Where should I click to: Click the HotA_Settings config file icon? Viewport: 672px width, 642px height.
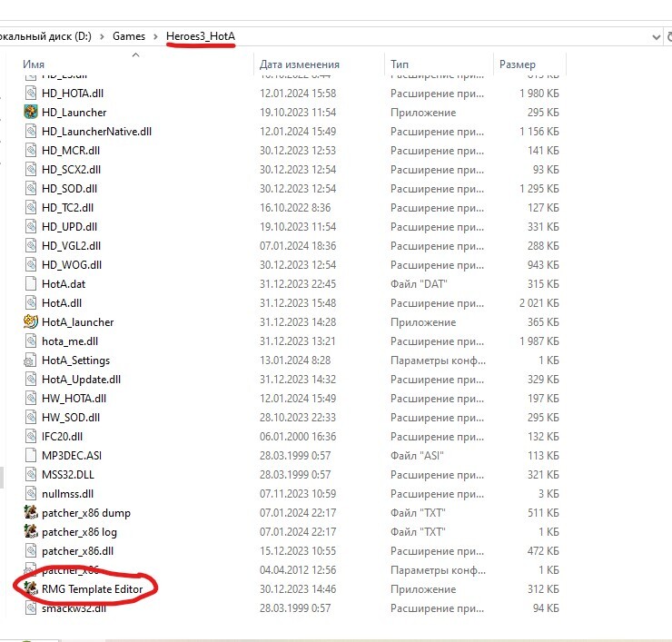point(31,360)
